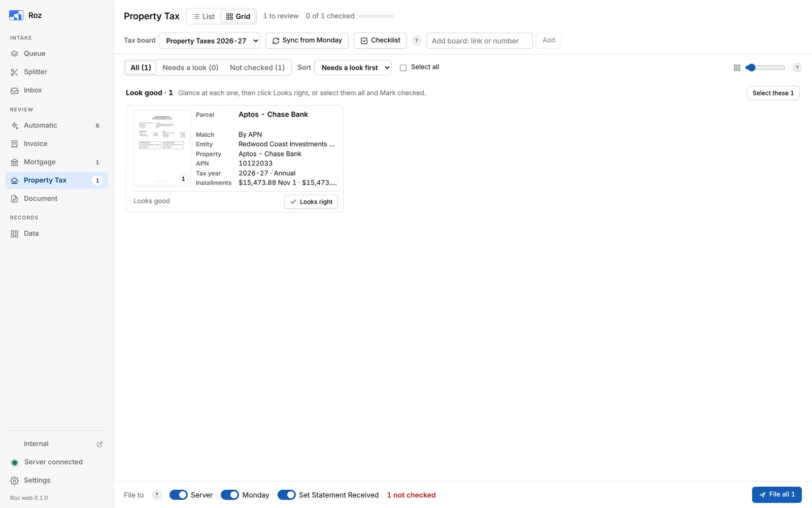This screenshot has height=508, width=812.
Task: Switch to Grid view
Action: pyautogui.click(x=239, y=16)
